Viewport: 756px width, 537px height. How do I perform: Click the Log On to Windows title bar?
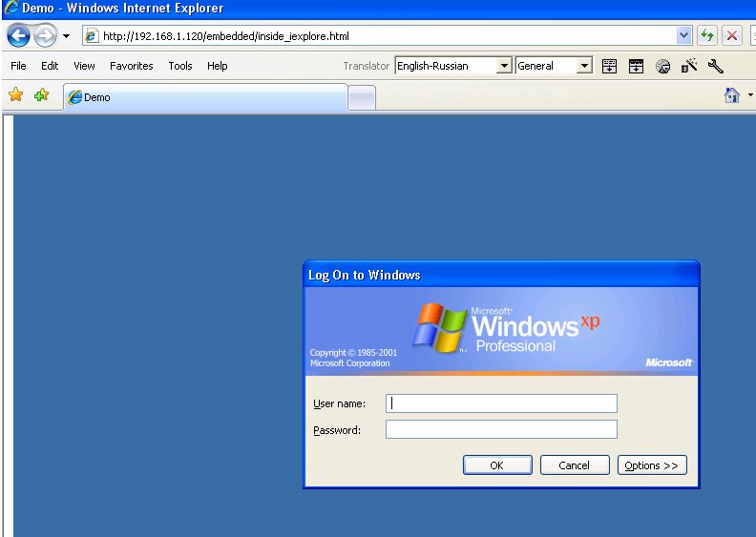501,275
